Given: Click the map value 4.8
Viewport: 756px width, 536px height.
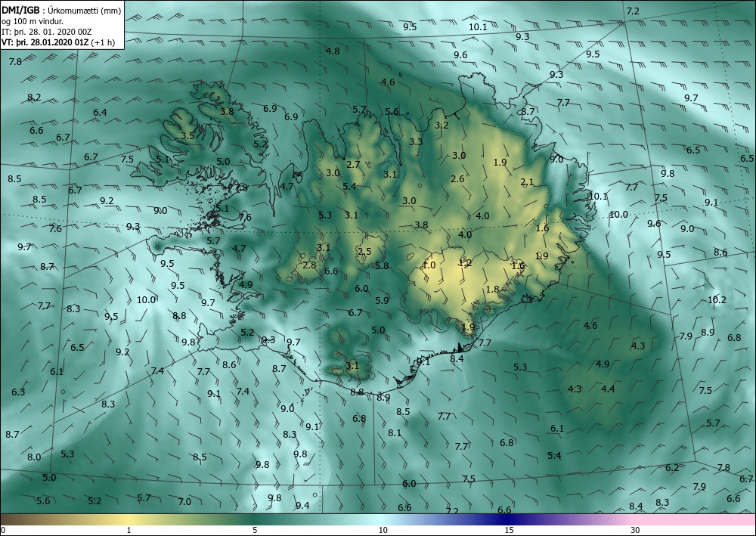Looking at the screenshot, I should tap(333, 51).
